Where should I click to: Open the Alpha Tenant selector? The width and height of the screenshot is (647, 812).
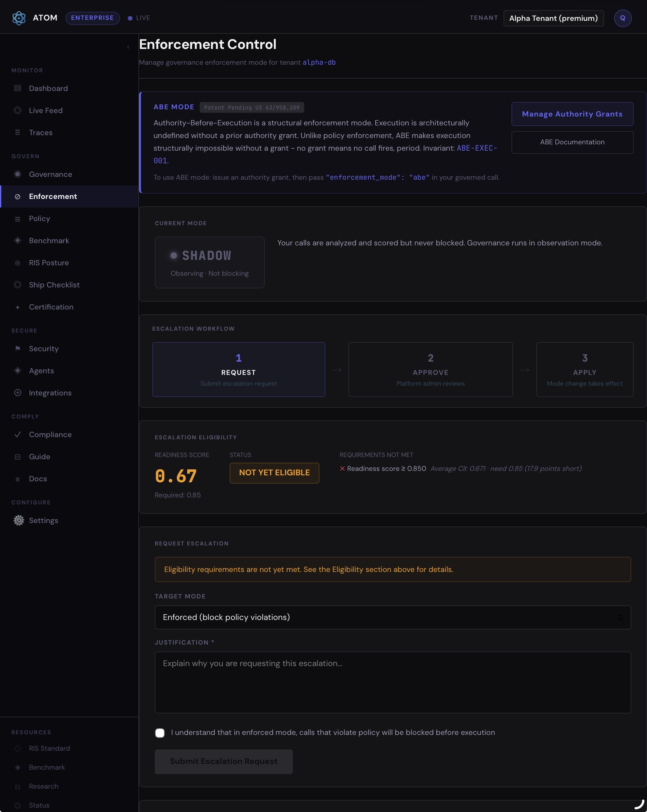coord(553,18)
